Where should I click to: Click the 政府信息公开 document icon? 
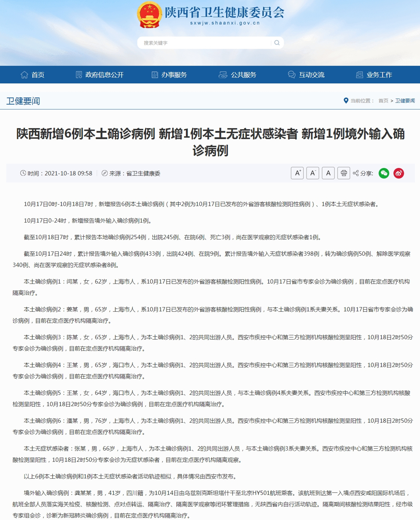click(78, 74)
